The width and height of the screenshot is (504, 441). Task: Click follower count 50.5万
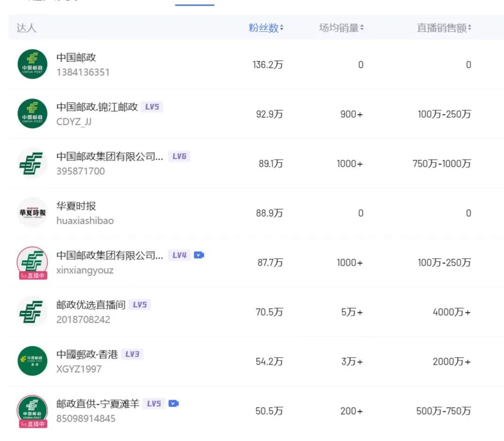coord(269,411)
